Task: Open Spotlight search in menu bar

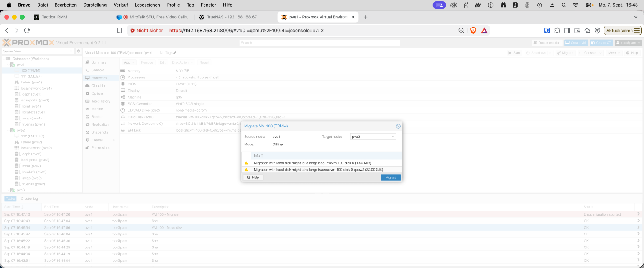Action: (564, 5)
